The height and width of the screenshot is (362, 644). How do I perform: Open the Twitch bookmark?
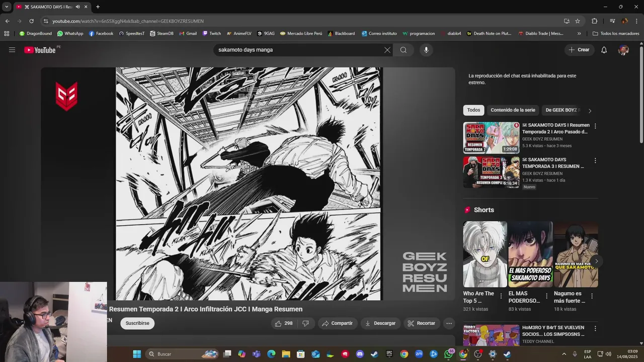[x=211, y=34]
